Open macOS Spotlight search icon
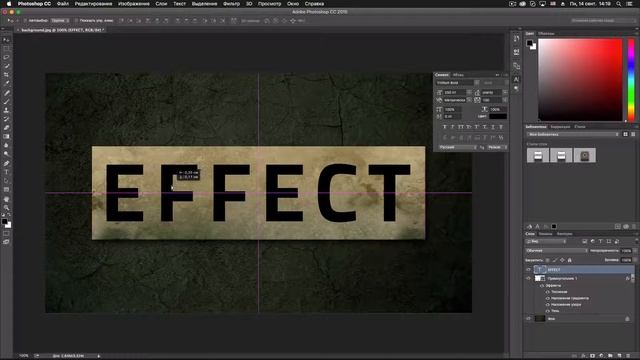The image size is (640, 360). click(x=619, y=4)
